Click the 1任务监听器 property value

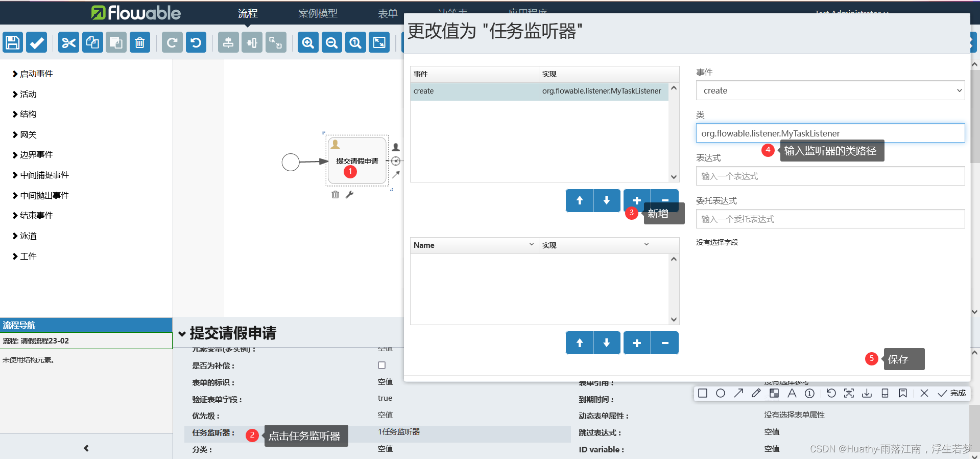click(399, 432)
